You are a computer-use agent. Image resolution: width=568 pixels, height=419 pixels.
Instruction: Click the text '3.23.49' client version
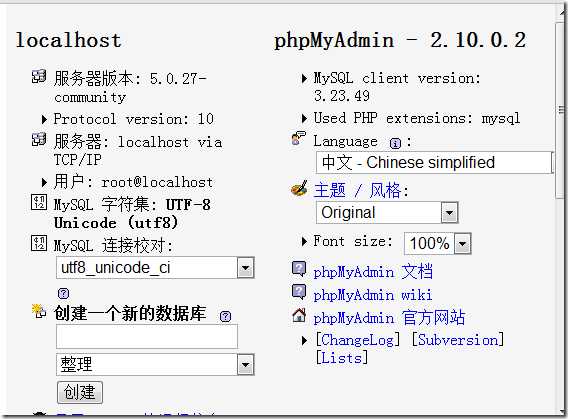[x=342, y=96]
